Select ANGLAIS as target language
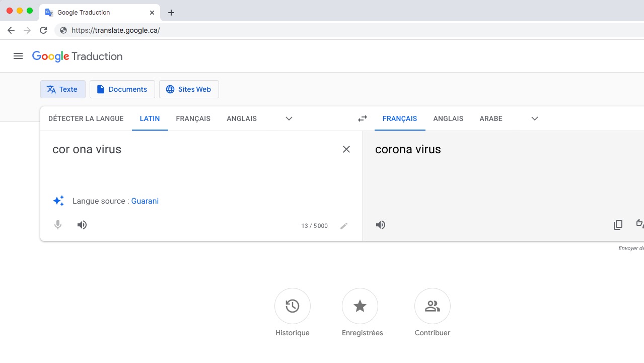Screen dimensions: 644x363 [x=448, y=118]
